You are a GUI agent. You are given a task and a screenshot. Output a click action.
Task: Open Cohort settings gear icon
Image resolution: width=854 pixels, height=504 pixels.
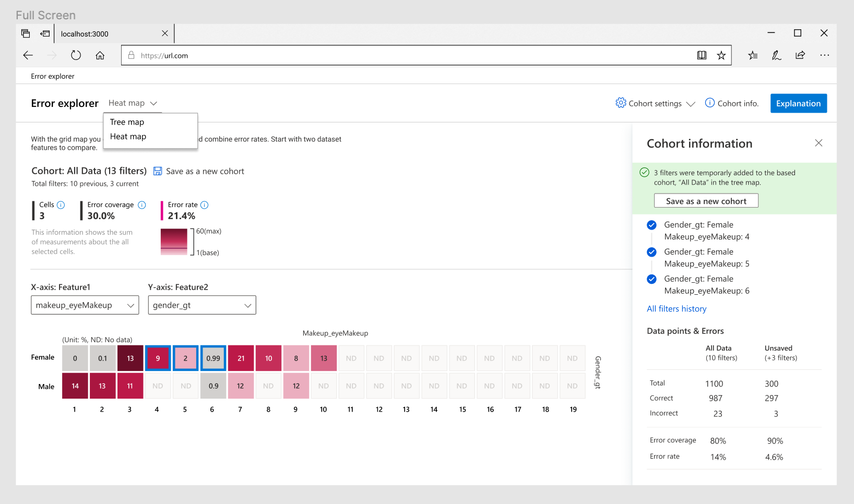[621, 103]
